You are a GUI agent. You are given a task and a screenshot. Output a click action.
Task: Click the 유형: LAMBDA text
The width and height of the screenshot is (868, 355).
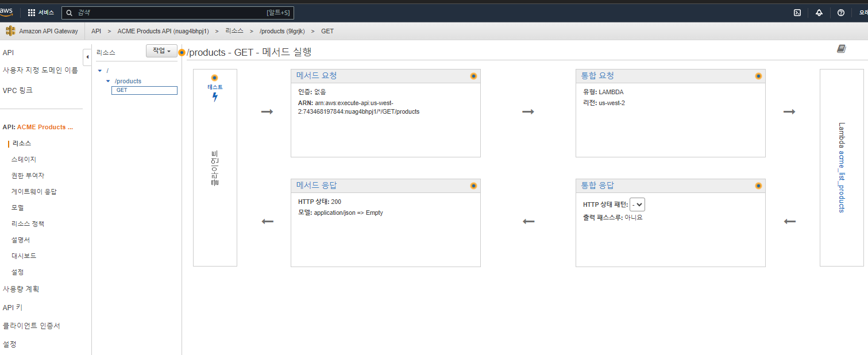603,92
